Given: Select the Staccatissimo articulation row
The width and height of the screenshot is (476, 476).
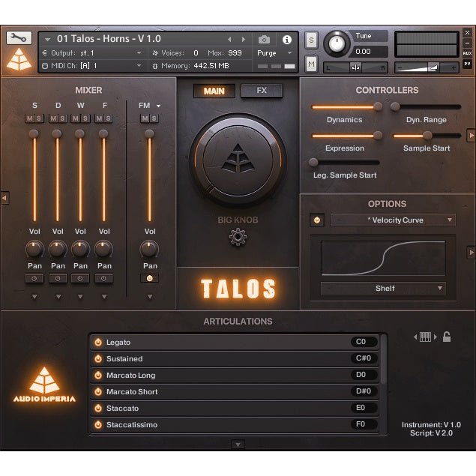Looking at the screenshot, I should 235,424.
